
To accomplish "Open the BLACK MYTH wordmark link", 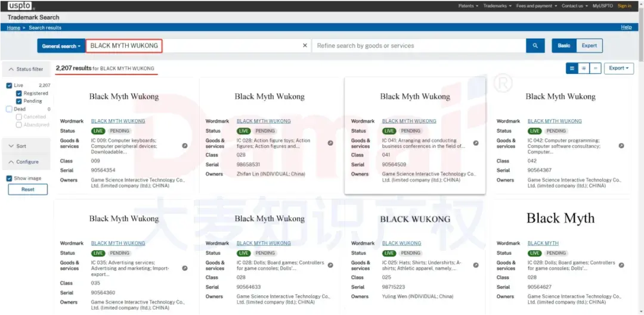I will coord(543,243).
